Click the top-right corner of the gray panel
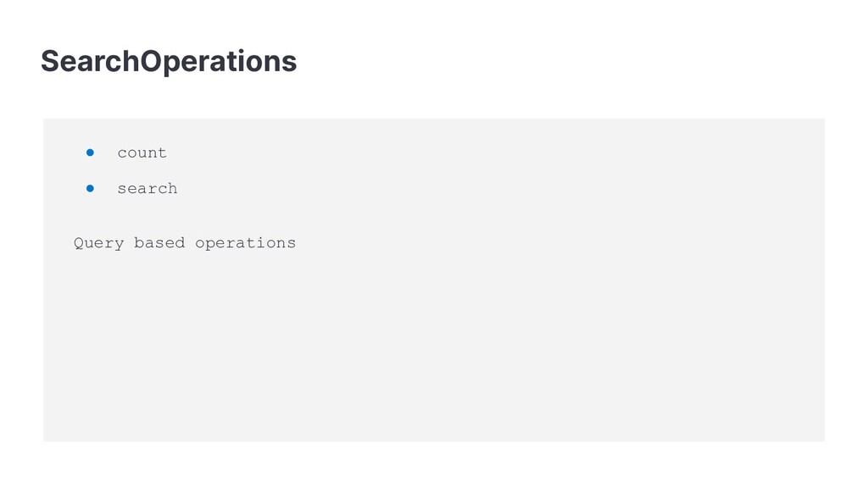This screenshot has height=488, width=868. (824, 119)
